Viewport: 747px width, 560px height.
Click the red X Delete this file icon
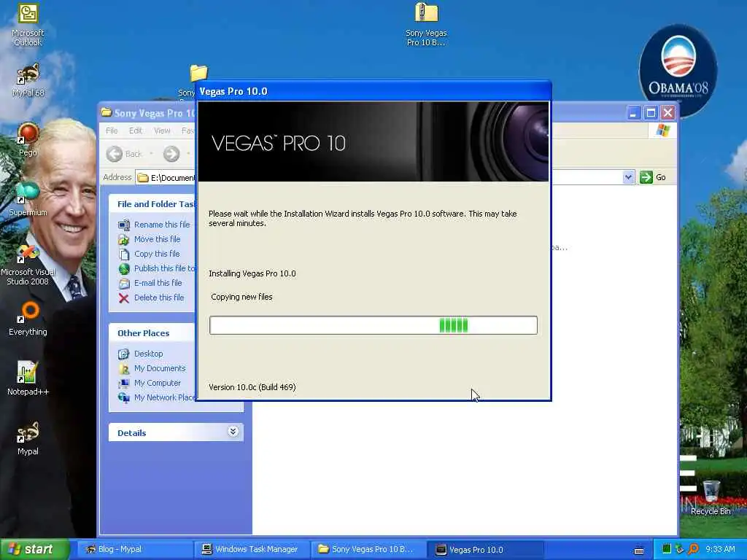(x=124, y=298)
